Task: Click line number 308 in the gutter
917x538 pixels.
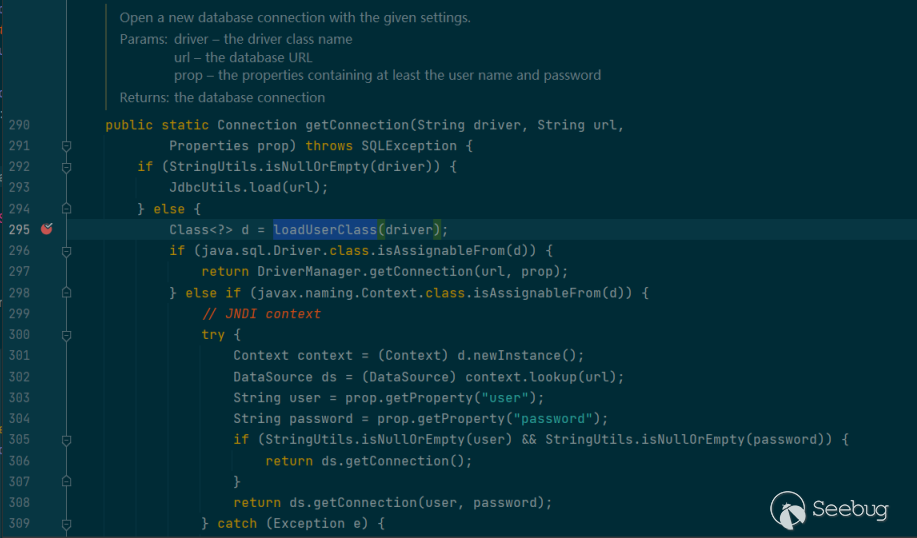Action: tap(19, 502)
